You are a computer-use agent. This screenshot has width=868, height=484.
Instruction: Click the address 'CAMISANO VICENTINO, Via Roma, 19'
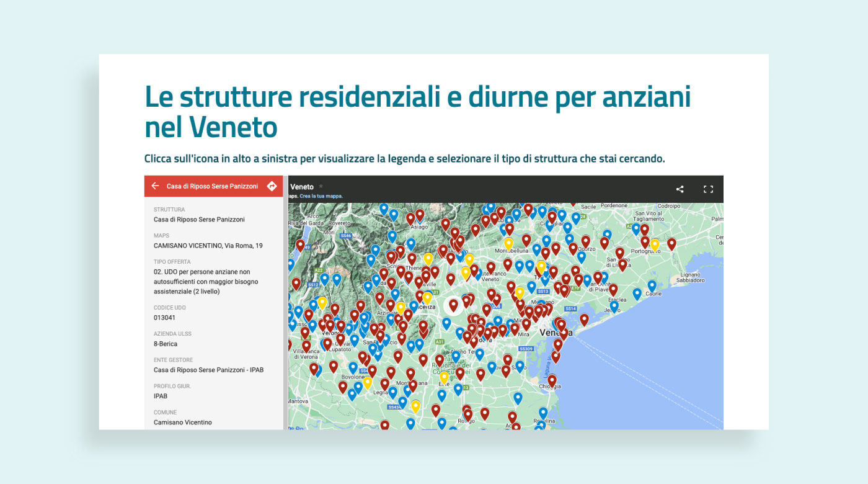(x=208, y=246)
